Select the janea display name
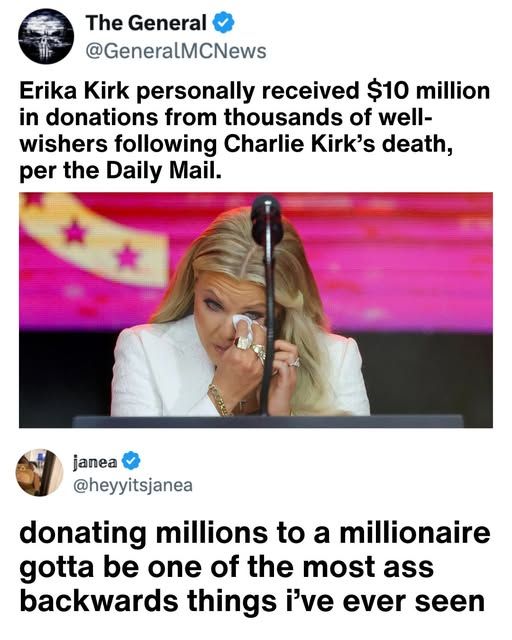 click(95, 462)
